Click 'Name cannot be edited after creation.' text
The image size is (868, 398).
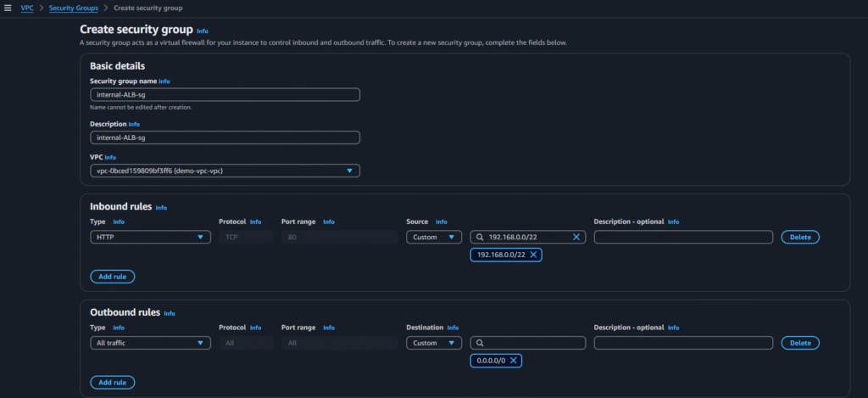coord(141,108)
